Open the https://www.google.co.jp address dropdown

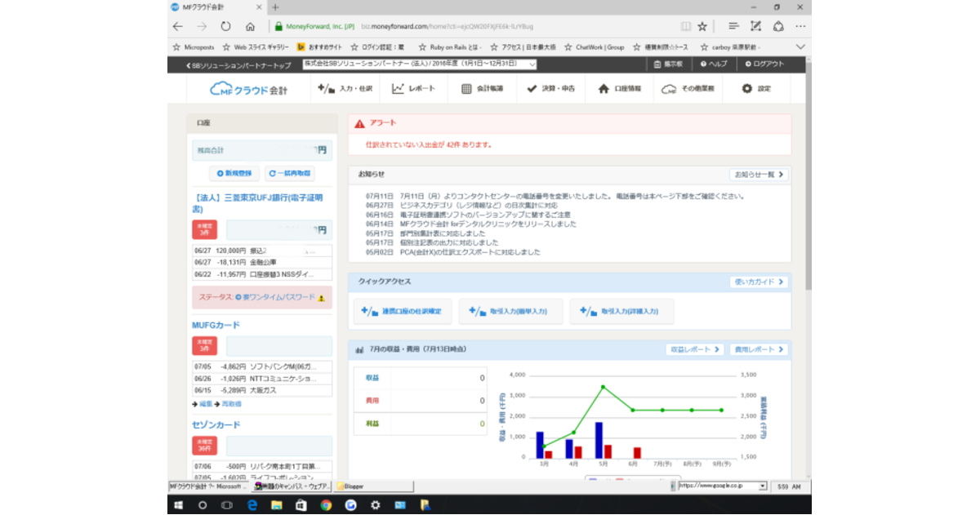click(763, 486)
